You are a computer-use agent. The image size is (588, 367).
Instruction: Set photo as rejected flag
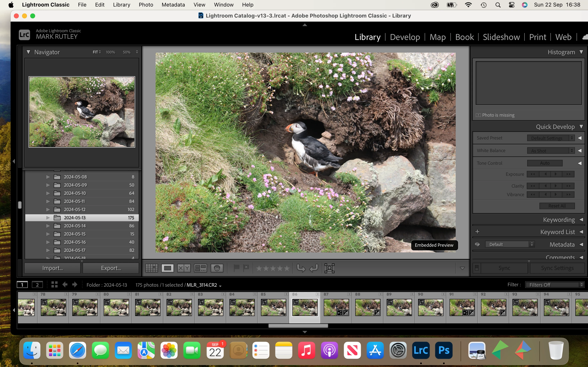(246, 268)
